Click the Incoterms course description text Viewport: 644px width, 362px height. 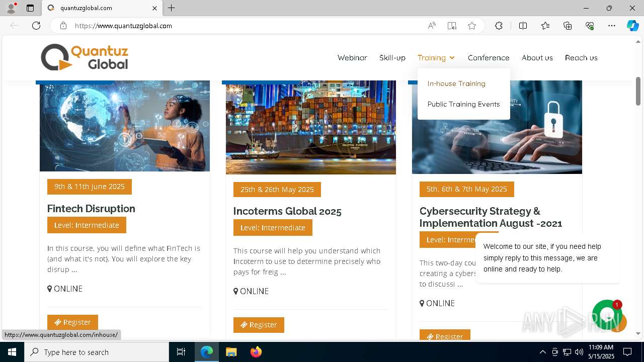(307, 261)
